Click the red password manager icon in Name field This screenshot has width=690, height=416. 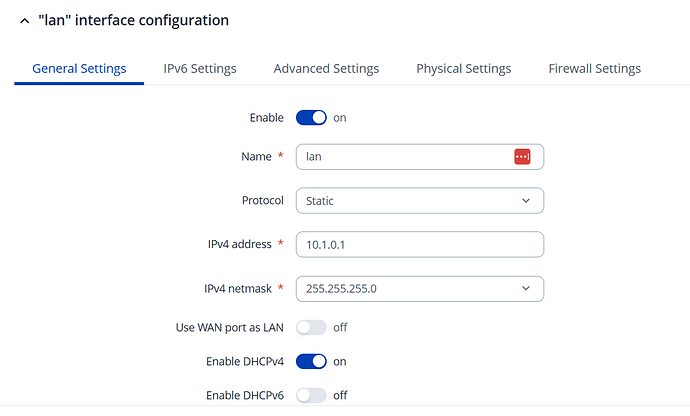[x=521, y=157]
